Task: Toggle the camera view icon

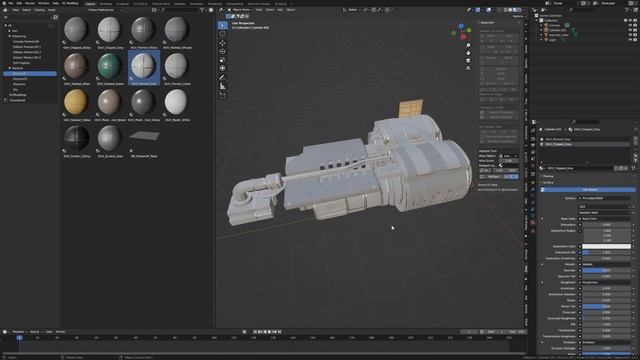Action: 468,60
